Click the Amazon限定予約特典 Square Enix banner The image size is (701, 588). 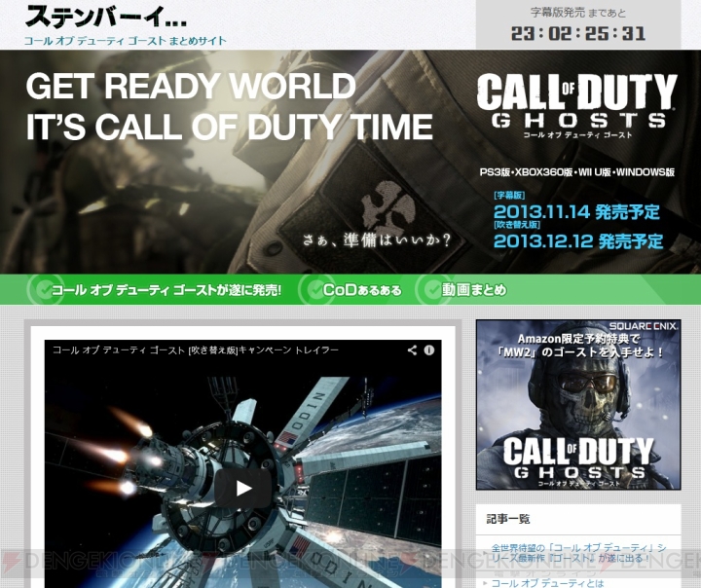point(578,405)
